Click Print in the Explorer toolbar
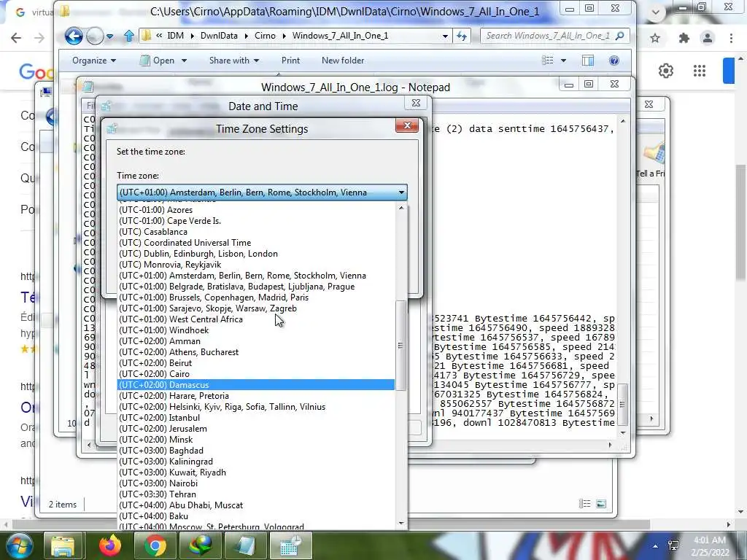 290,61
